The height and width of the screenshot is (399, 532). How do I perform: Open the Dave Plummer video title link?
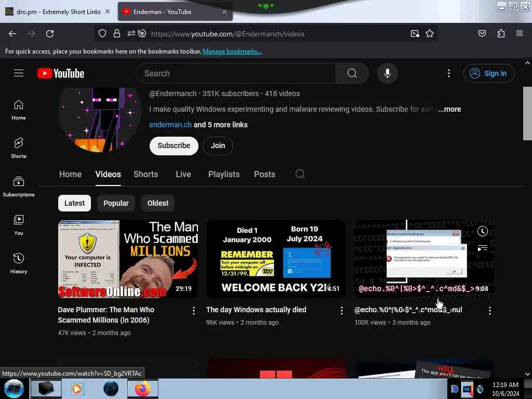coord(106,315)
